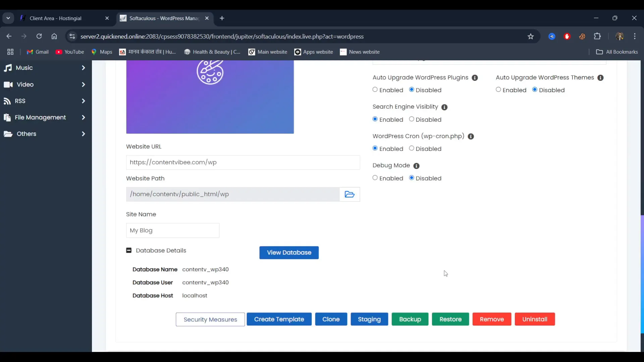View site information icon in address bar
This screenshot has height=362, width=644.
(72, 37)
